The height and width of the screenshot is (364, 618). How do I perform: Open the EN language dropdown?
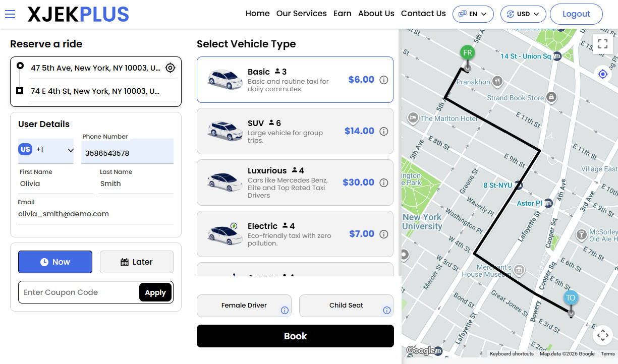[x=473, y=14]
